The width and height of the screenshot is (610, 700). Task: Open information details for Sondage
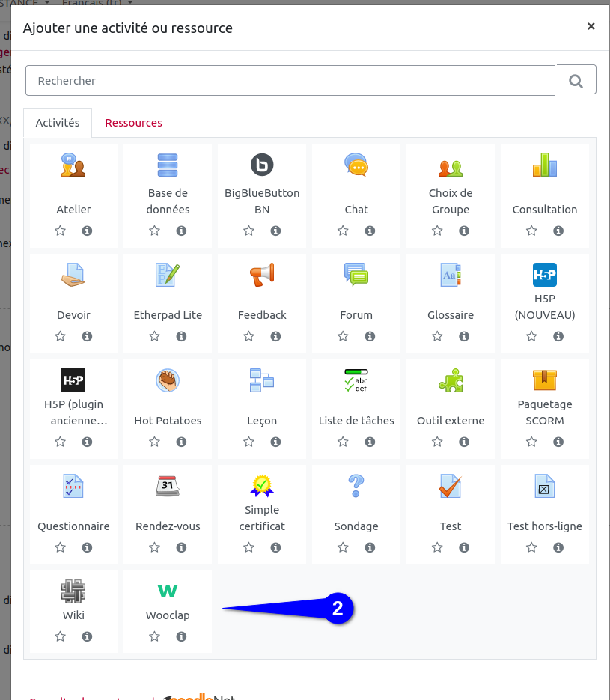(370, 548)
